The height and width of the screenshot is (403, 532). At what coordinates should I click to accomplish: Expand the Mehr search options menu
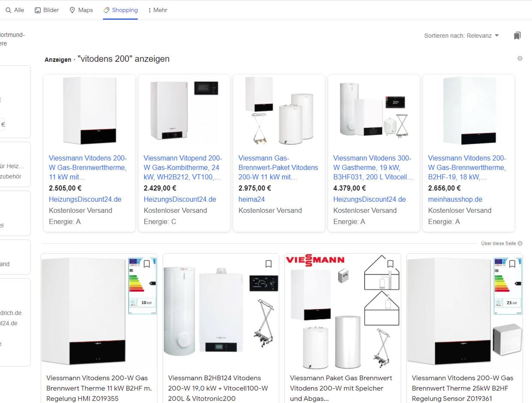157,10
